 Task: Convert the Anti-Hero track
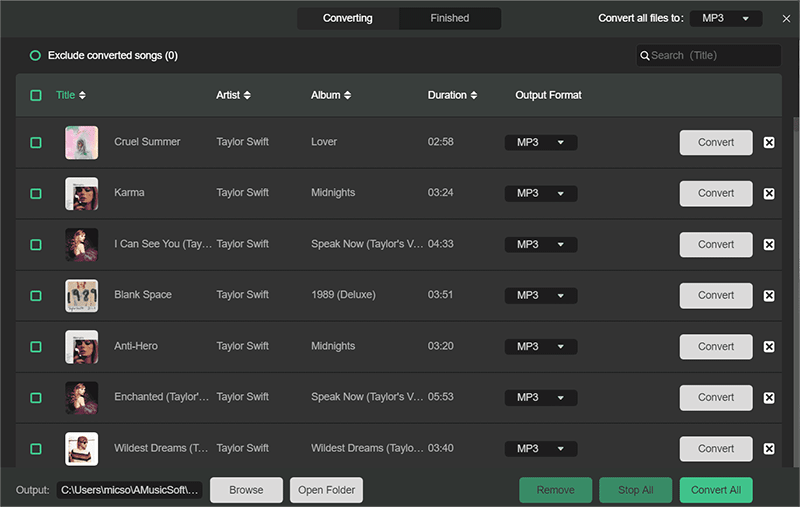pyautogui.click(x=716, y=346)
